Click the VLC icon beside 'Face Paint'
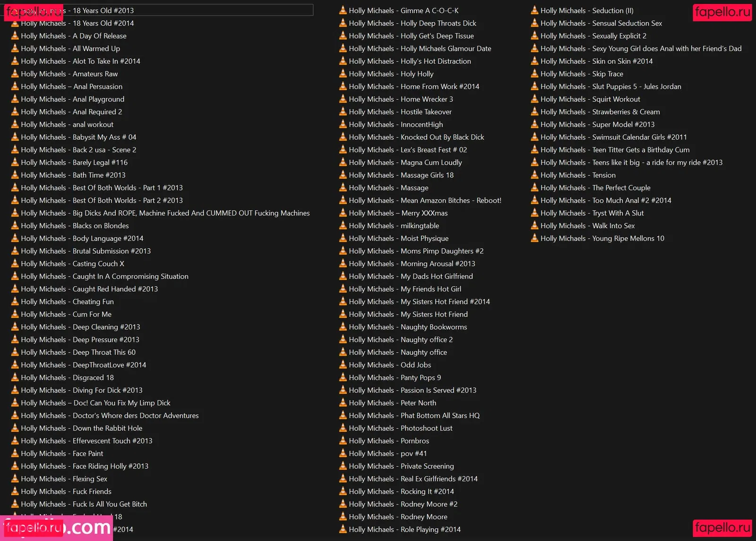 tap(15, 453)
